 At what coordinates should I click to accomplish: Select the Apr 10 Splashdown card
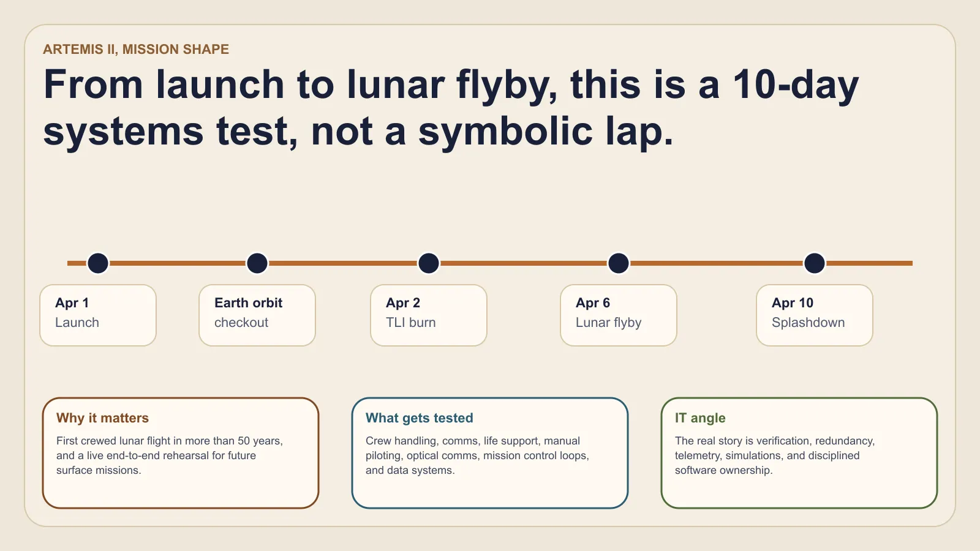(815, 315)
